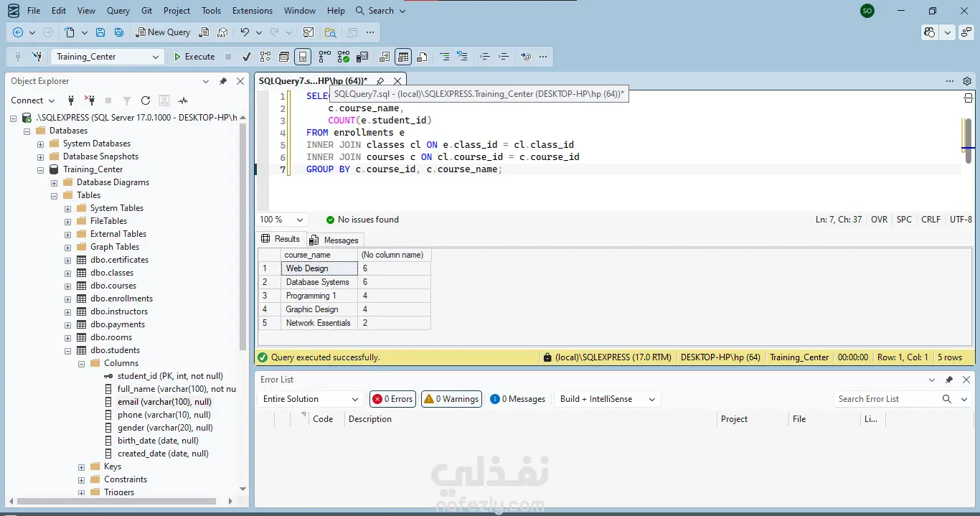This screenshot has height=516, width=980.
Task: Increase the line indent
Action: [x=504, y=57]
